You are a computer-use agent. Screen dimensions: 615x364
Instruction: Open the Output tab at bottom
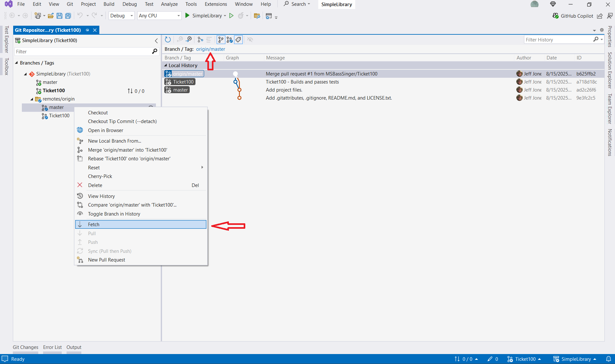click(x=74, y=347)
